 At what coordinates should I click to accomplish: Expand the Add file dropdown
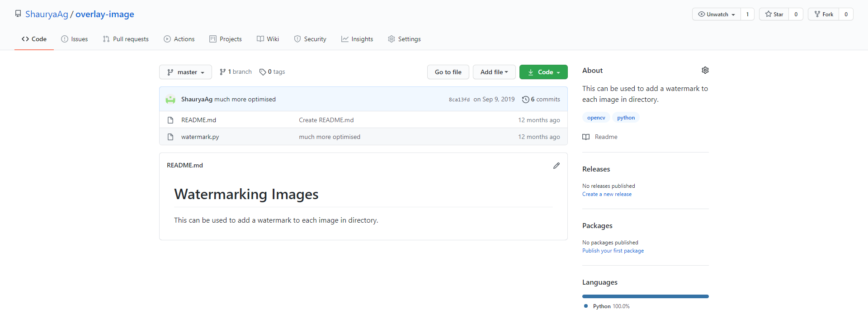pyautogui.click(x=494, y=72)
